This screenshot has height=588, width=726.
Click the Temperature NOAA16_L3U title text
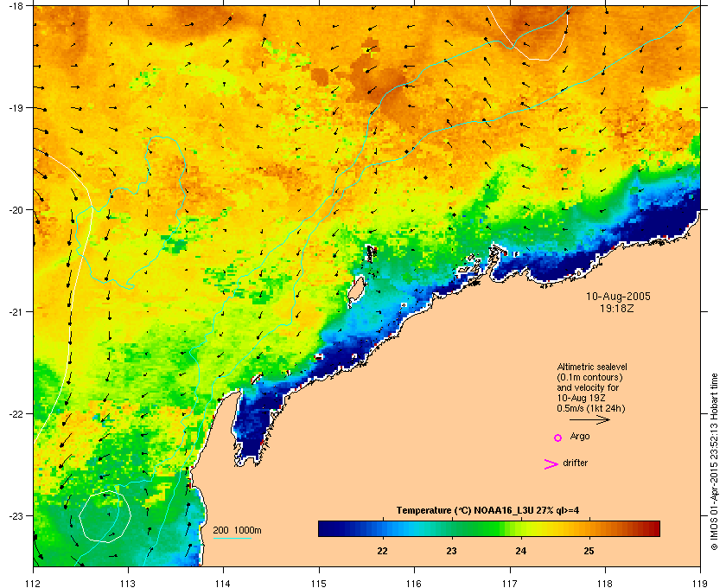(x=487, y=511)
